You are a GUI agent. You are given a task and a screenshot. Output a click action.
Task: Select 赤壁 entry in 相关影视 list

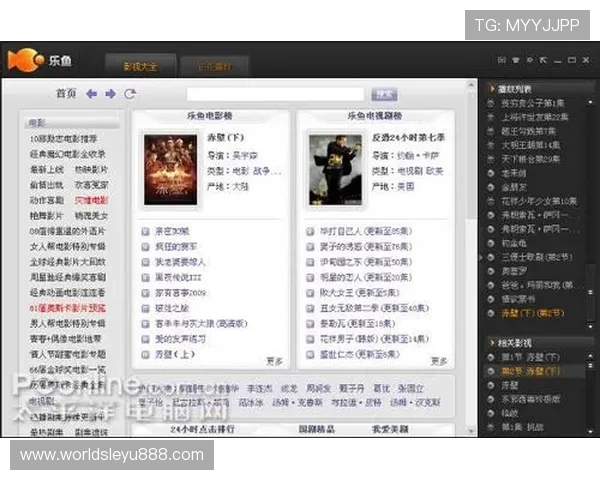tap(510, 385)
